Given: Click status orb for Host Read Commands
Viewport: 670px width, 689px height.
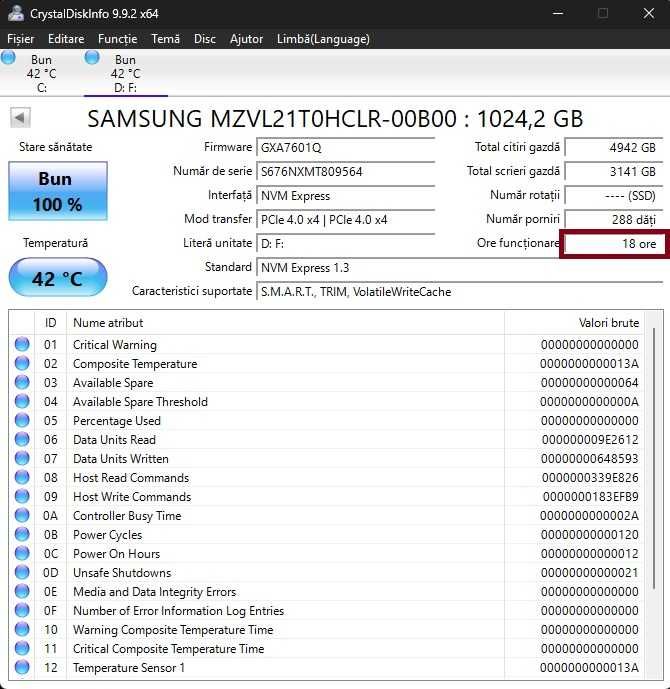Looking at the screenshot, I should 22,477.
